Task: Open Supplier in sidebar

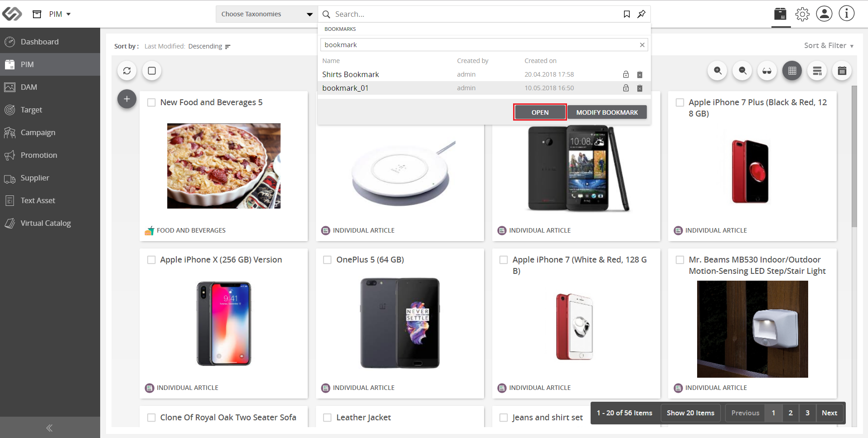Action: tap(50, 178)
